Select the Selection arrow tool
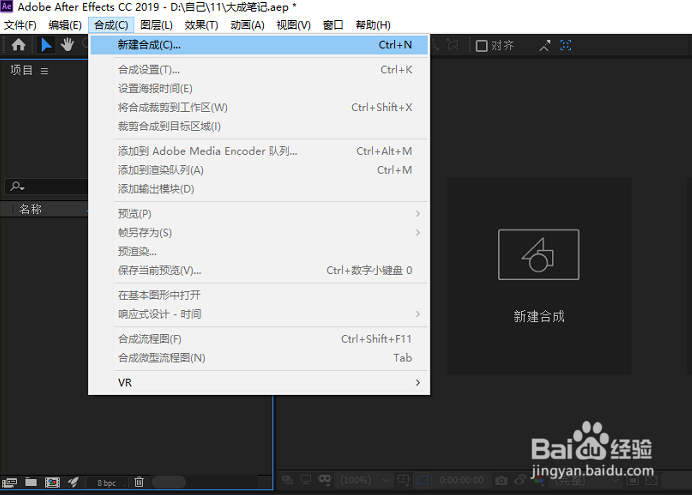 (46, 45)
